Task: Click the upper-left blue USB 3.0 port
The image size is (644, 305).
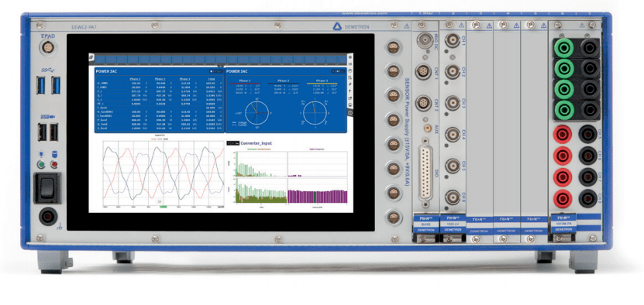Action: (x=41, y=85)
